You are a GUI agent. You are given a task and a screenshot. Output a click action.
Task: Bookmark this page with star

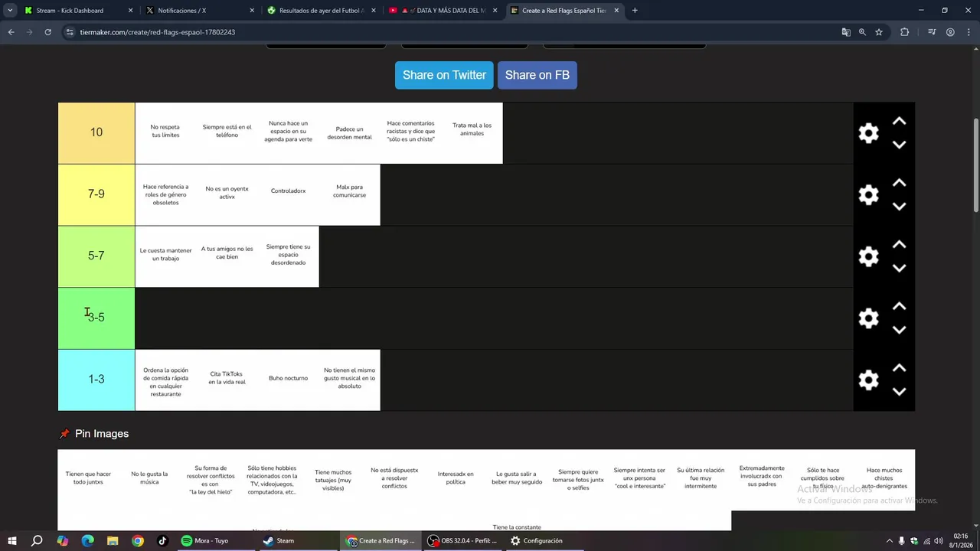[879, 32]
